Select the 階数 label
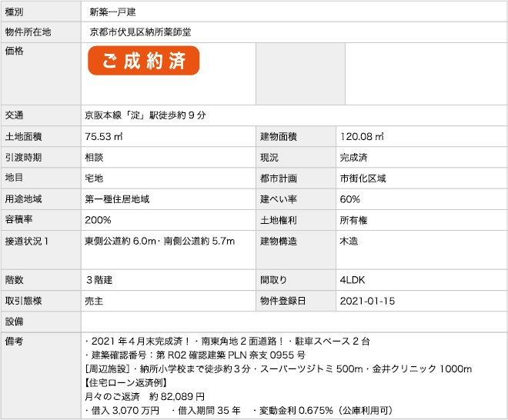 pyautogui.click(x=14, y=280)
